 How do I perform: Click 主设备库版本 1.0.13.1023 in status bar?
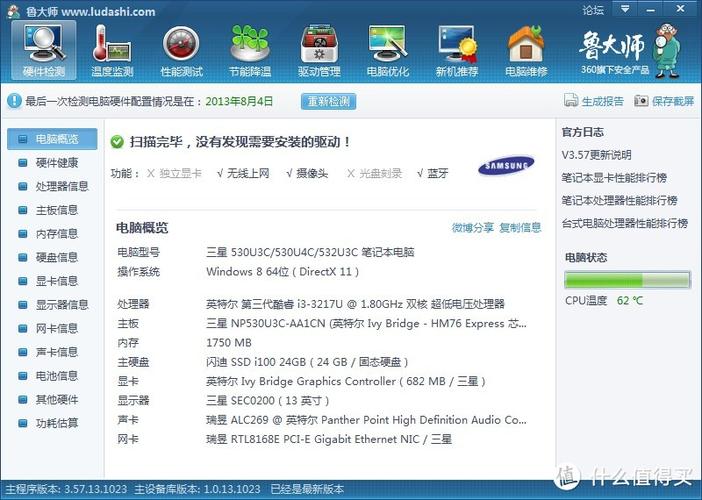pyautogui.click(x=197, y=489)
